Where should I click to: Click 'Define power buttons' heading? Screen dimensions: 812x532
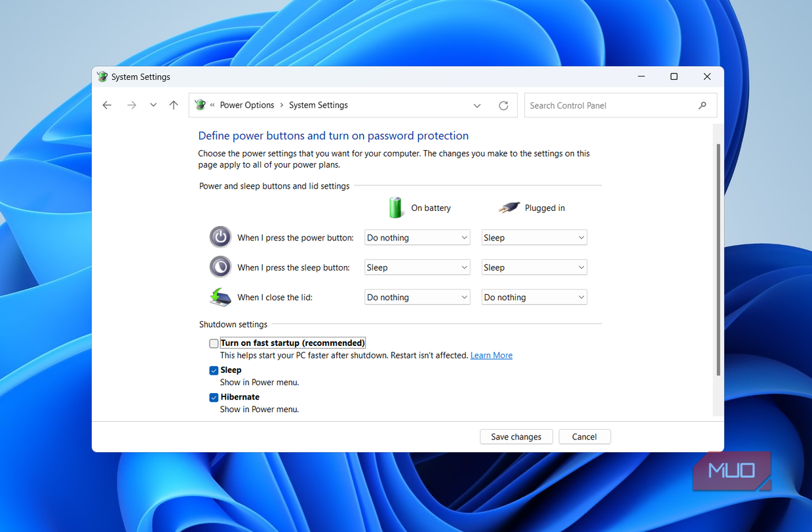pyautogui.click(x=334, y=136)
